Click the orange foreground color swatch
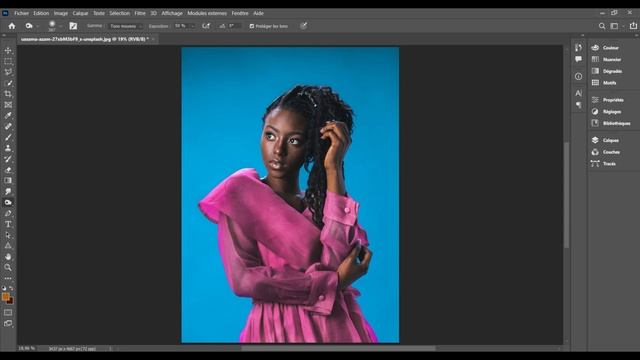Image resolution: width=640 pixels, height=360 pixels. point(5,296)
